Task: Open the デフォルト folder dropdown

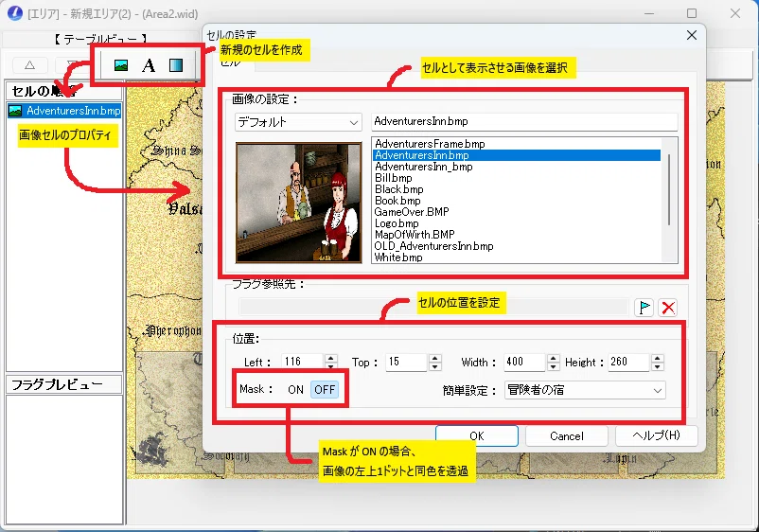Action: click(x=298, y=122)
